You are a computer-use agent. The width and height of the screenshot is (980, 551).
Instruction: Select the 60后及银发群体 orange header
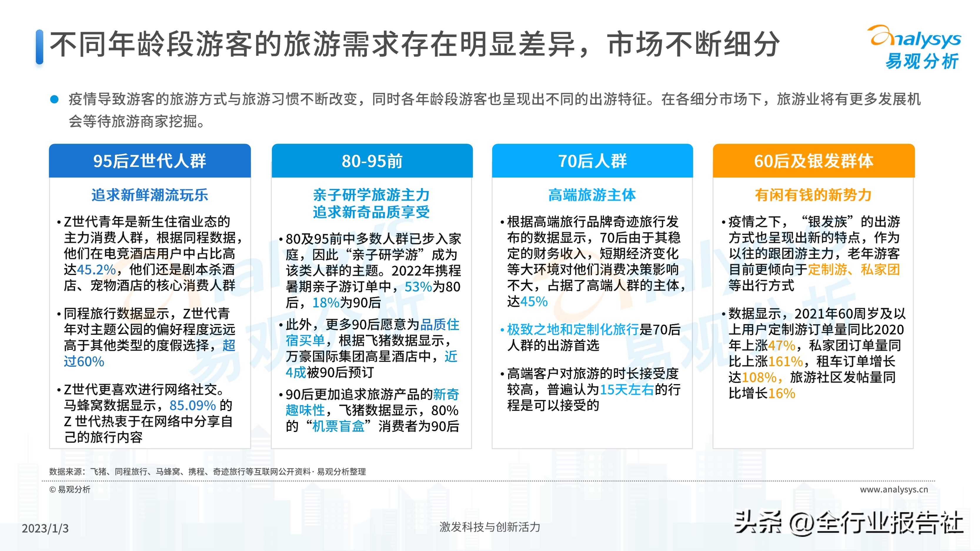pos(814,161)
